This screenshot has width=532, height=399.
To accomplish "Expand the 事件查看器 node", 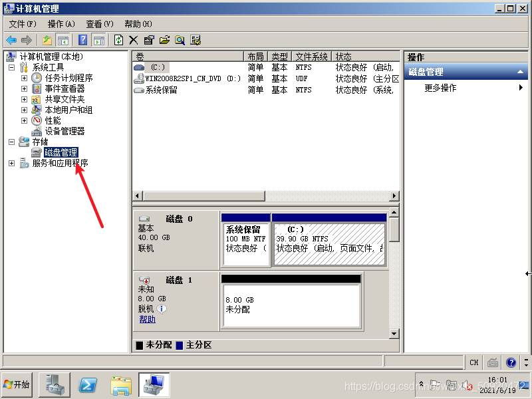I will pyautogui.click(x=24, y=88).
